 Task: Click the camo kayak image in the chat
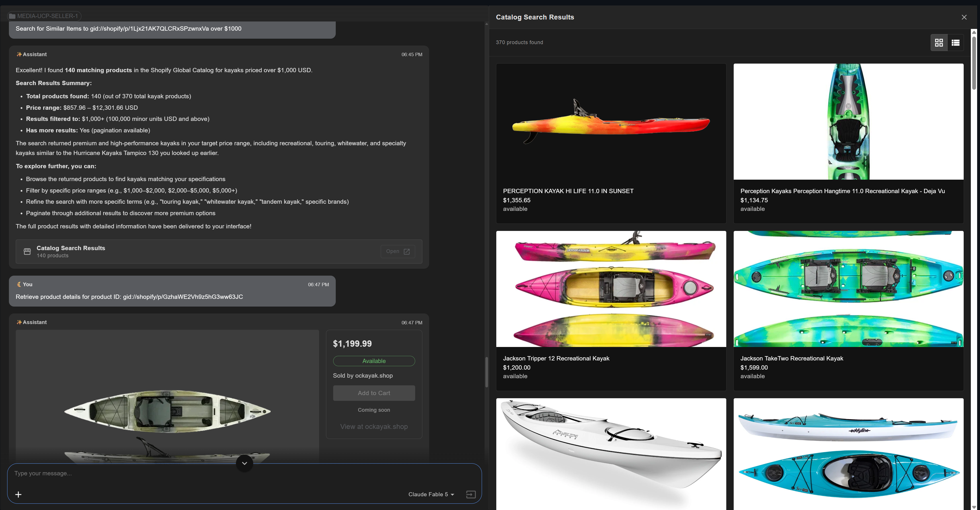pos(167,396)
